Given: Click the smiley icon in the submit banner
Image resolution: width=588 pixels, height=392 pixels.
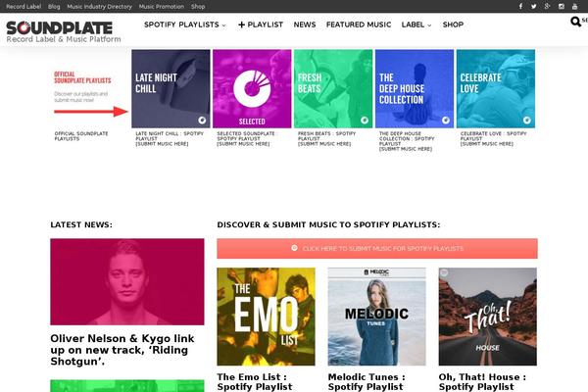Looking at the screenshot, I should 294,248.
